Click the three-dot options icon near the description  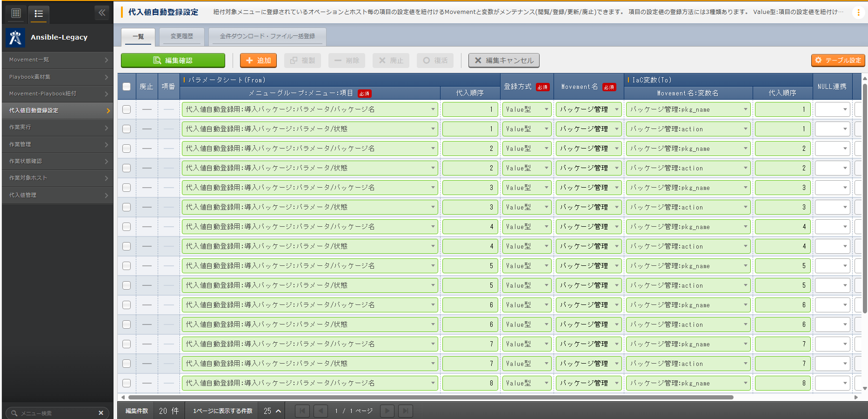tap(858, 13)
